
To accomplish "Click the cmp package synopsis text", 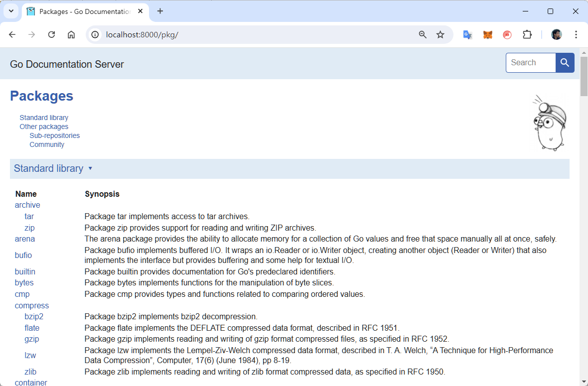I will tap(225, 294).
